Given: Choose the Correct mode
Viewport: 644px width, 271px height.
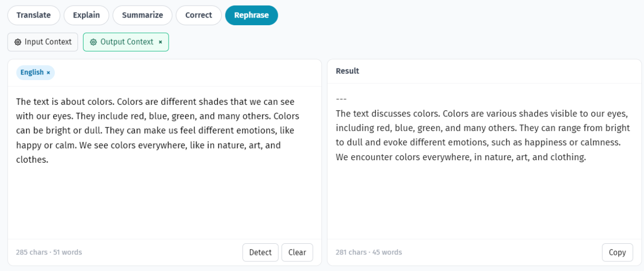Looking at the screenshot, I should [x=198, y=15].
